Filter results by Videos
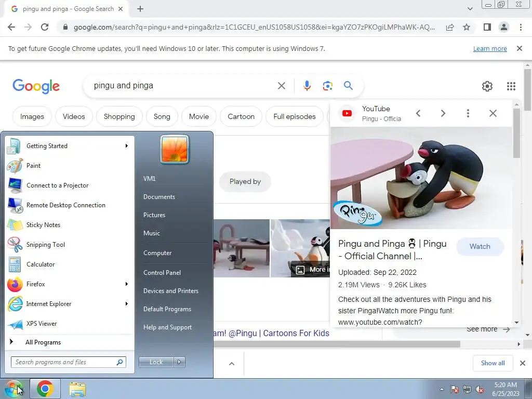 [74, 117]
